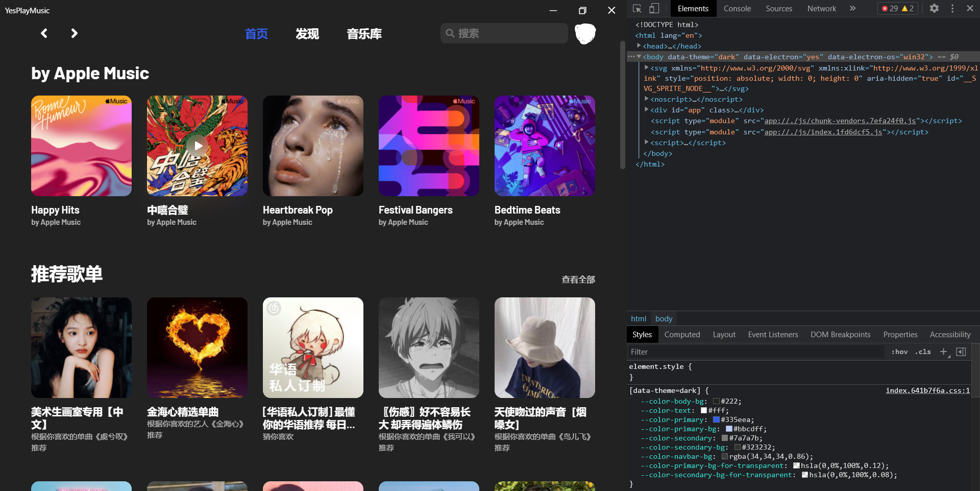Open the Network tab in DevTools

point(822,9)
